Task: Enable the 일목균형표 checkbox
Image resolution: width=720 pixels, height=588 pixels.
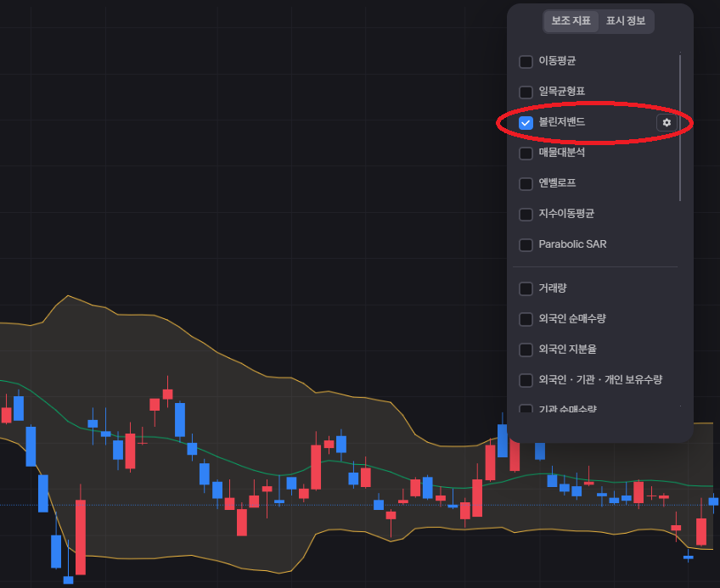Action: 526,92
